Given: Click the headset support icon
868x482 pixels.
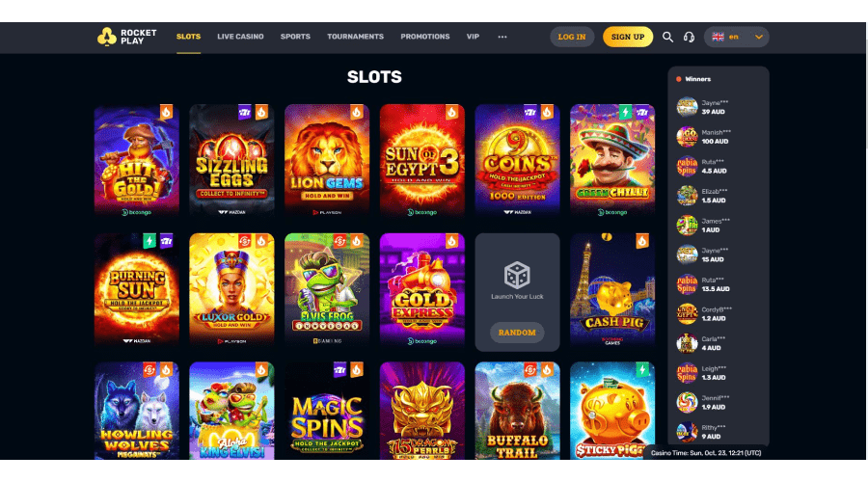Looking at the screenshot, I should (x=689, y=37).
